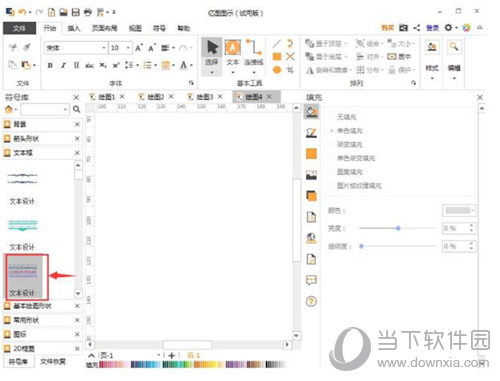Click the Undo icon in quick access toolbar
This screenshot has width=500, height=381.
[22, 12]
